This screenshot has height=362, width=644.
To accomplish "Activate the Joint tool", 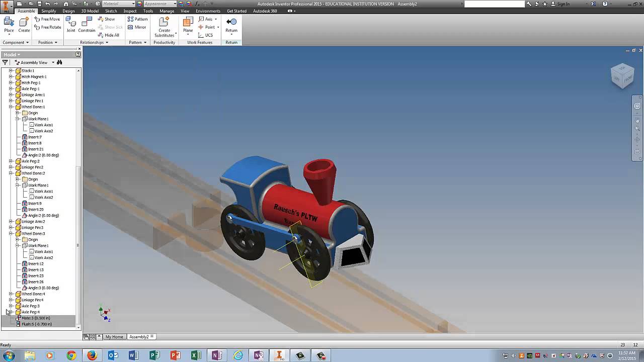I will (71, 25).
